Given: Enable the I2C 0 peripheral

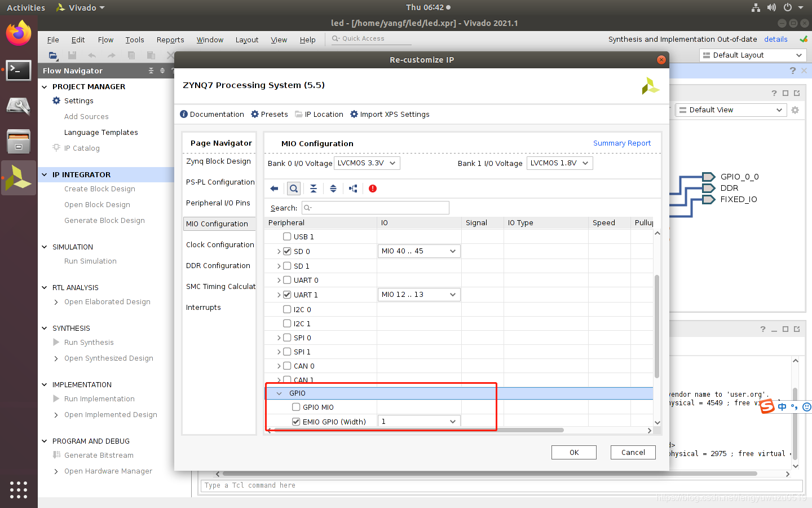Looking at the screenshot, I should [x=287, y=309].
